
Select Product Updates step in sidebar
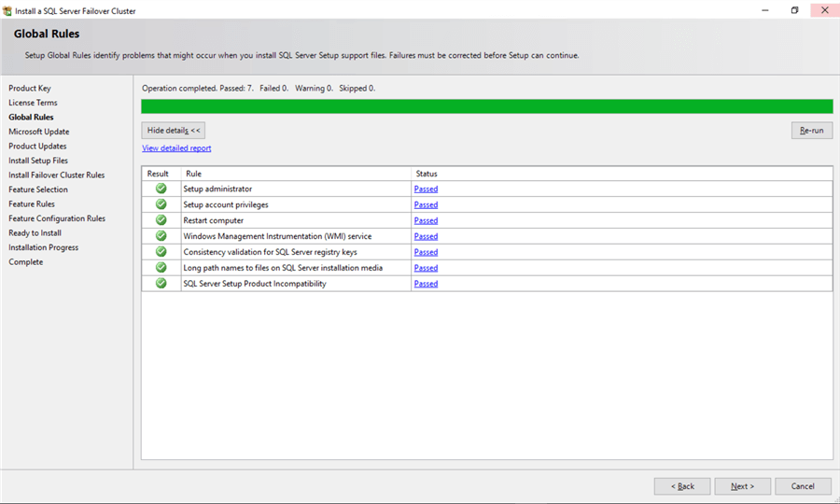point(37,146)
